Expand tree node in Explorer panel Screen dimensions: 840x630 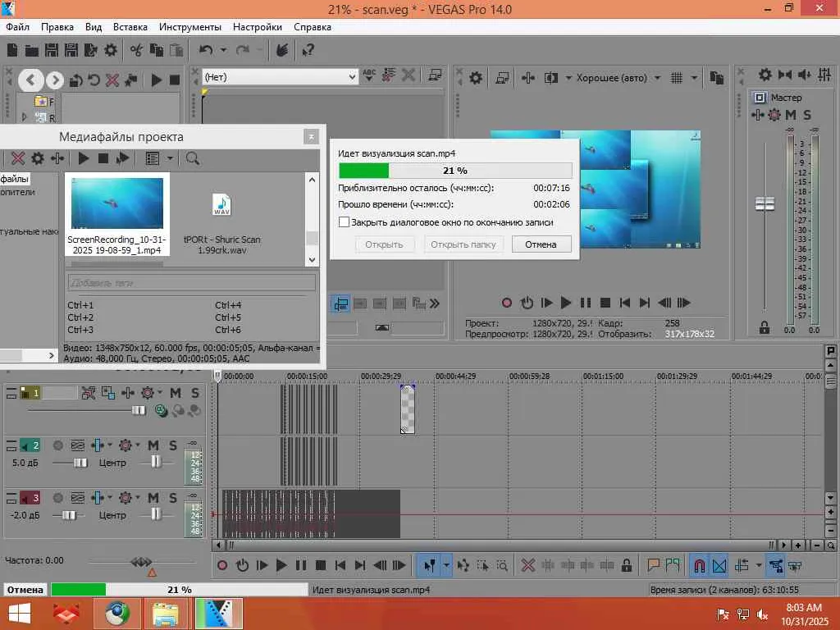[24, 116]
